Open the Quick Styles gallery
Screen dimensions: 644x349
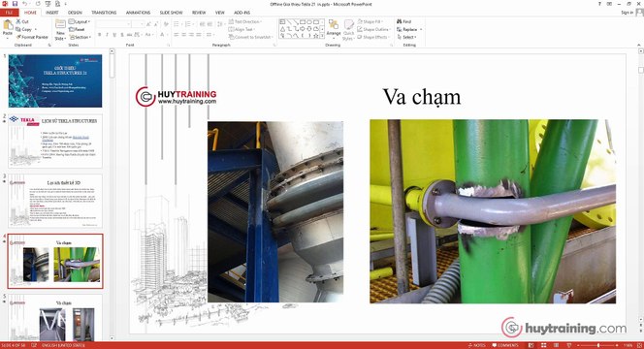[x=348, y=29]
